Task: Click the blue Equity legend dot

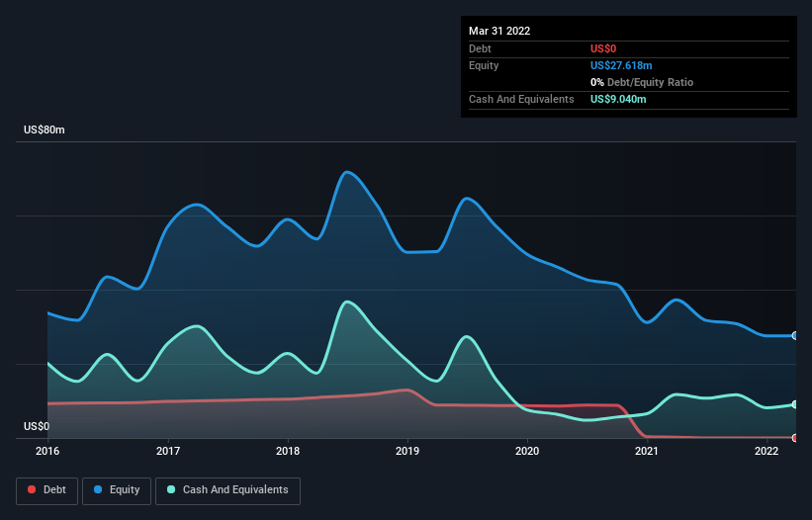Action: [x=98, y=489]
